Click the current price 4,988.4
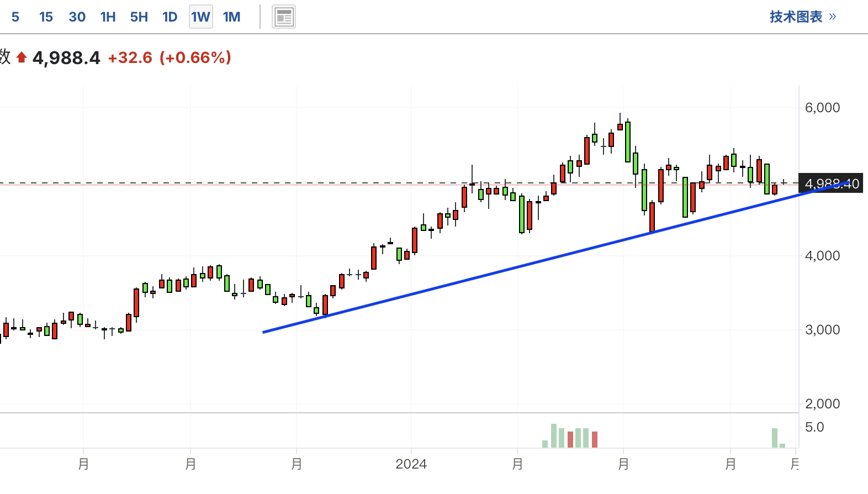The image size is (868, 494). [66, 57]
